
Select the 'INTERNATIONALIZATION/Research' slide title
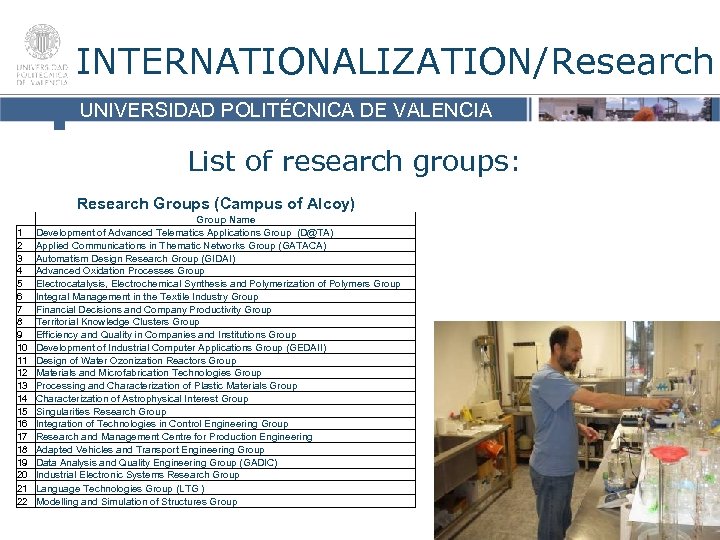pyautogui.click(x=394, y=62)
